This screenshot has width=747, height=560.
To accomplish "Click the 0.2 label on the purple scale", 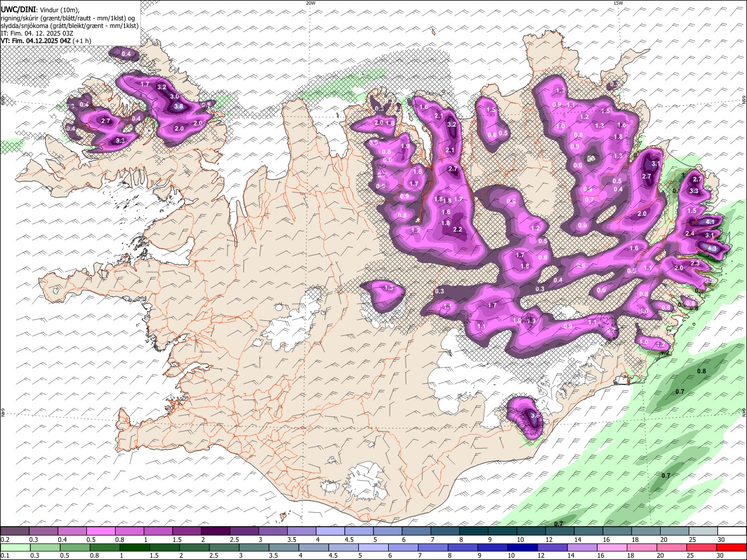I will pos(5,540).
